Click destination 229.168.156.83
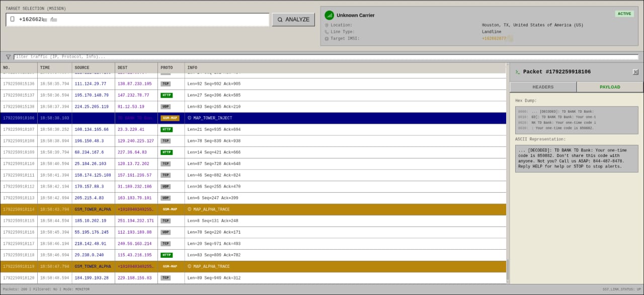 135,278
